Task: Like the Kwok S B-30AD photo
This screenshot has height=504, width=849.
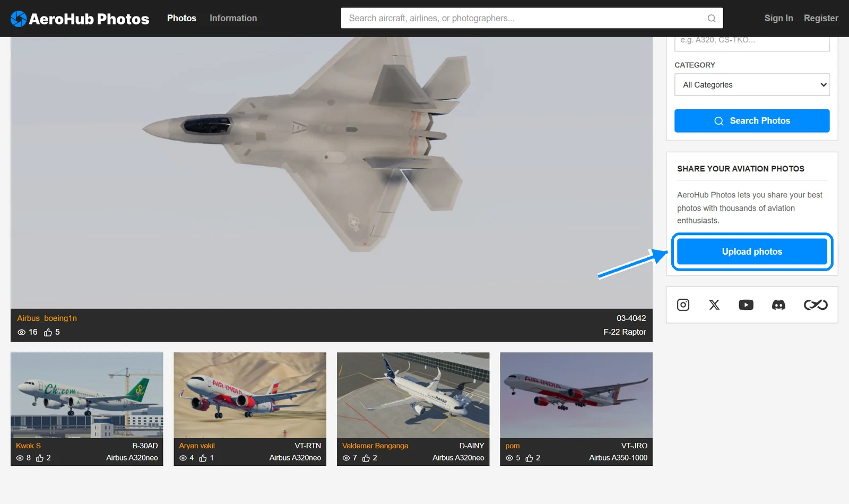Action: (x=40, y=458)
